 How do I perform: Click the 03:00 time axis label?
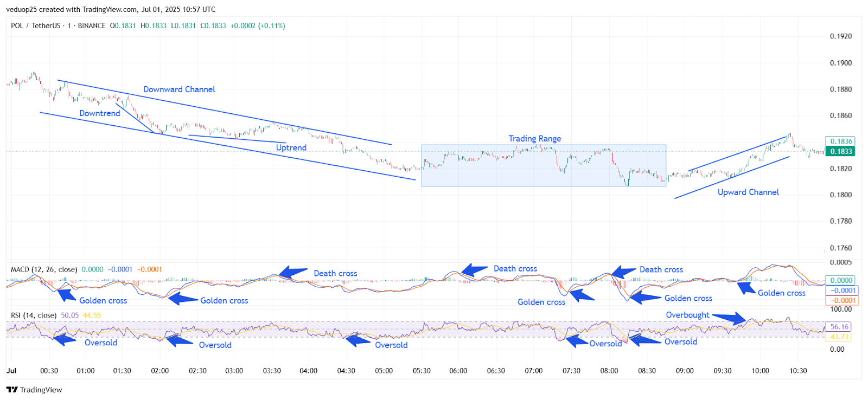(x=234, y=371)
